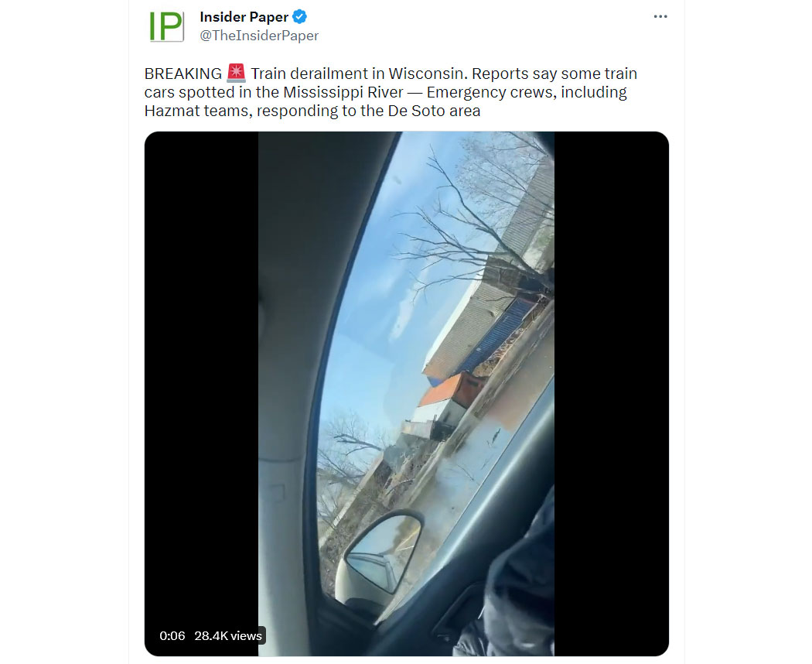The width and height of the screenshot is (812, 664).
Task: Click the blue verified badge
Action: 300,16
